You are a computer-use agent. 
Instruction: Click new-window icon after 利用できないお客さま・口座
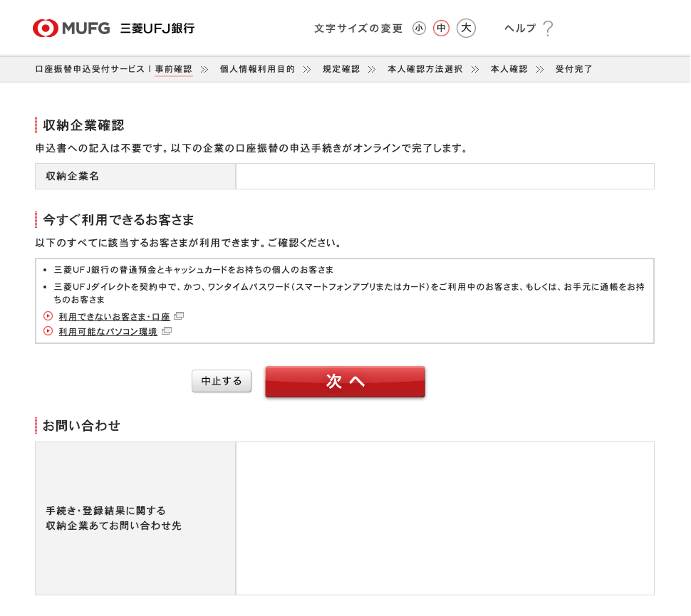point(179,316)
